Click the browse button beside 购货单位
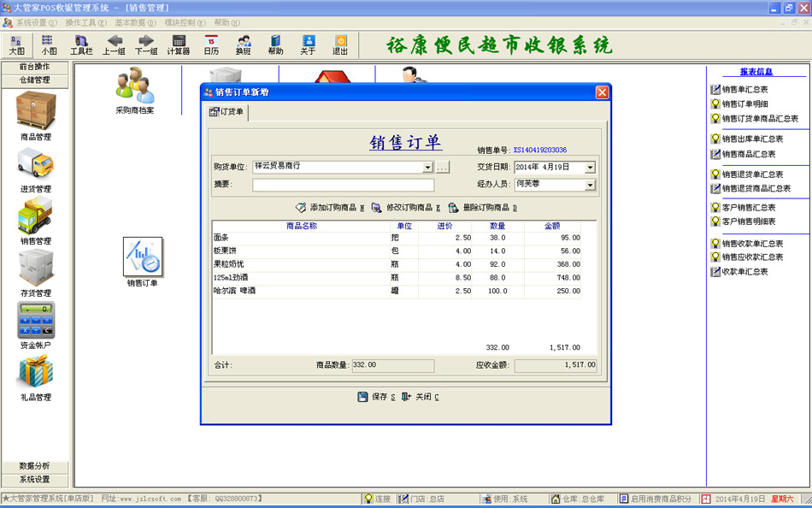The width and height of the screenshot is (812, 508). (442, 167)
